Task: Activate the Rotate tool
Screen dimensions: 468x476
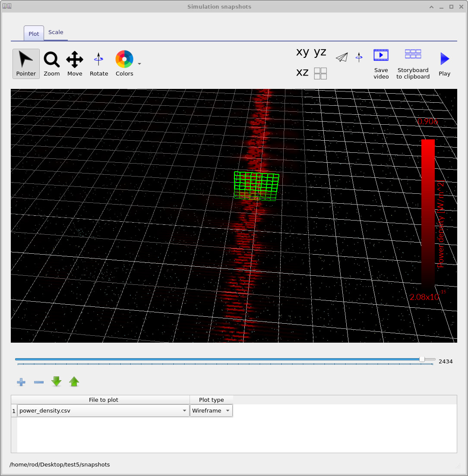Action: [x=98, y=63]
